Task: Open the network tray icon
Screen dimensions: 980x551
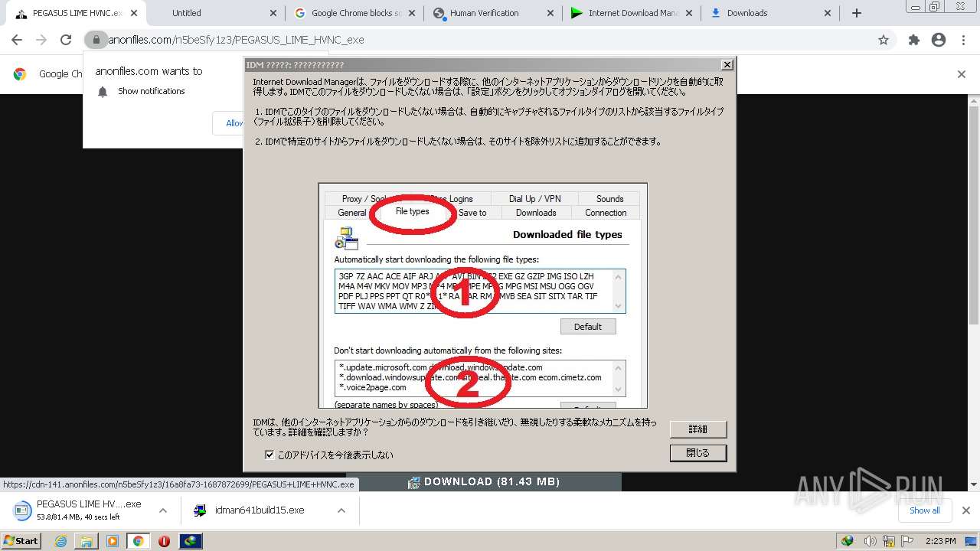Action: pos(889,541)
